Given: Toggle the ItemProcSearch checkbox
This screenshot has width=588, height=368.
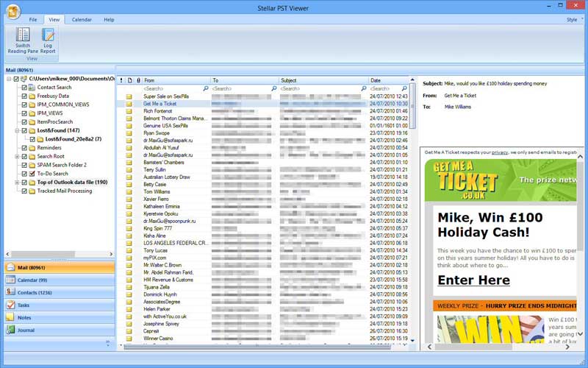Looking at the screenshot, I should [x=24, y=122].
